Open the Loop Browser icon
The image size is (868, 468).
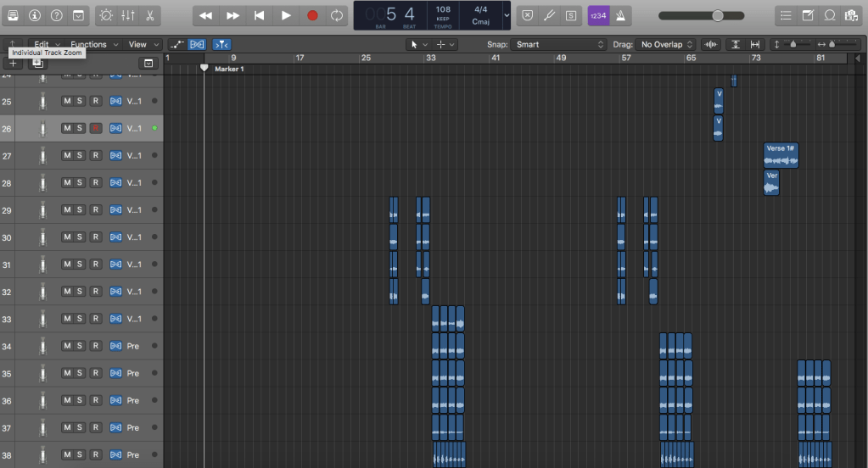click(829, 15)
